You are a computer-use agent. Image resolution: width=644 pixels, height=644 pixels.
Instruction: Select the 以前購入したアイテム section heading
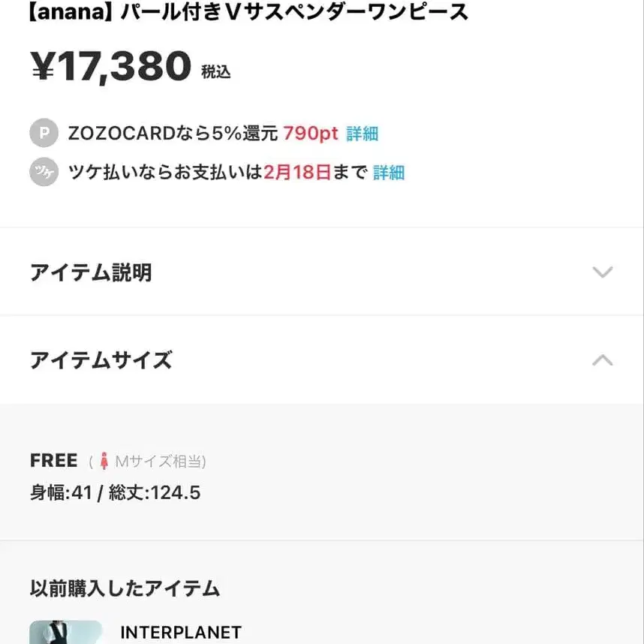(123, 589)
